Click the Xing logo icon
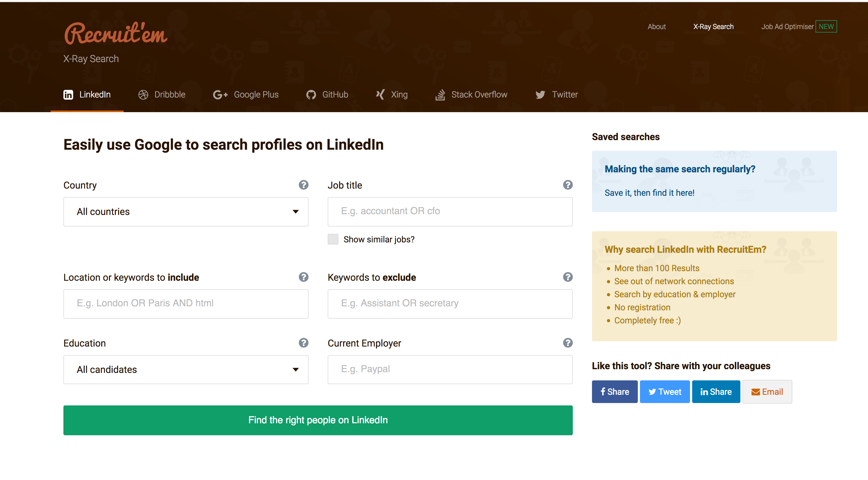The height and width of the screenshot is (480, 868). [380, 95]
